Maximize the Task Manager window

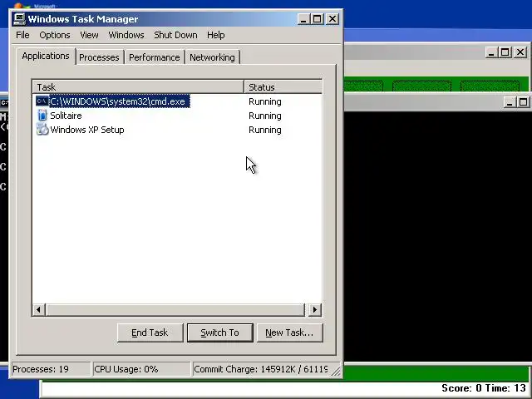[318, 19]
